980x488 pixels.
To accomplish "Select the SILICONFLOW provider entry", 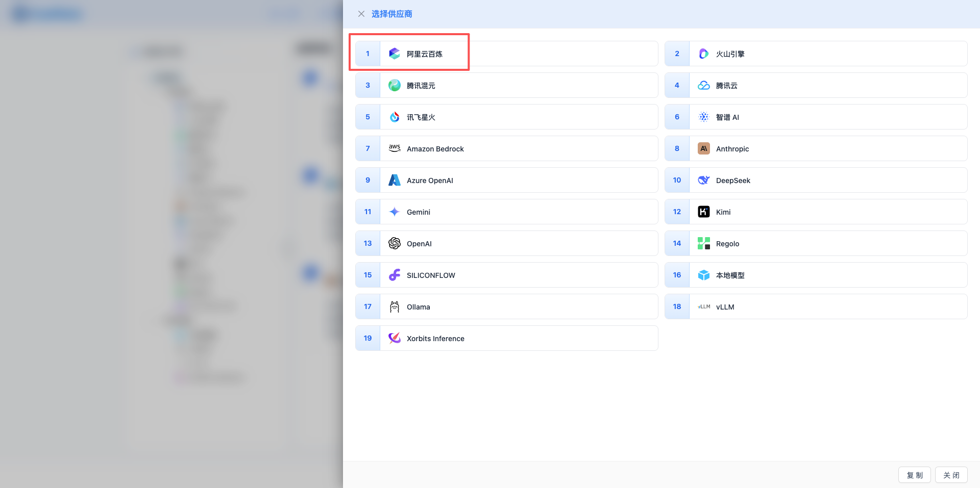I will coord(506,275).
